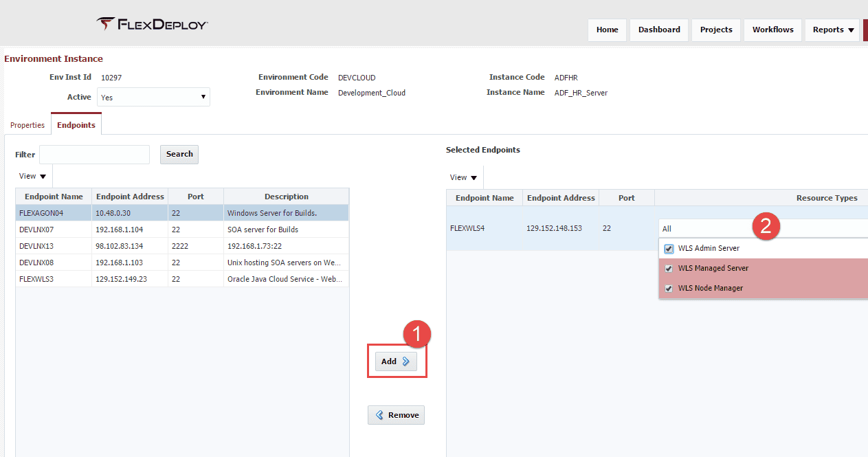Open the Projects menu item
Image resolution: width=868 pixels, height=457 pixels.
click(x=716, y=30)
